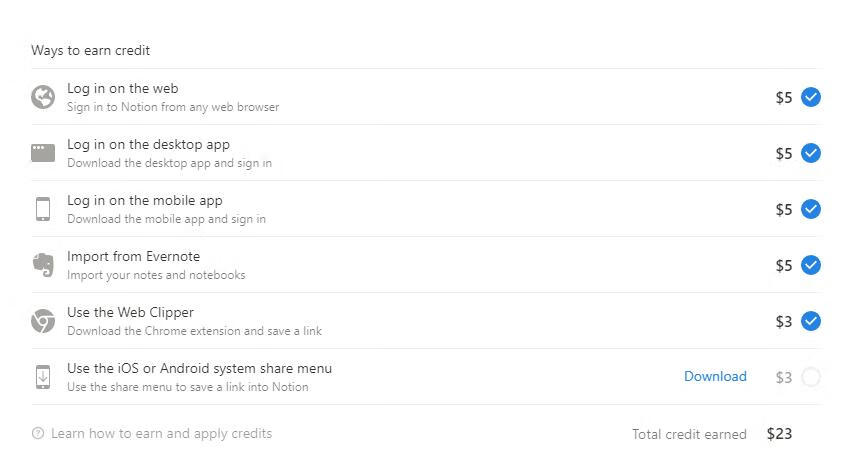The image size is (855, 474).
Task: Select the Import from Evernote title
Action: coord(134,256)
